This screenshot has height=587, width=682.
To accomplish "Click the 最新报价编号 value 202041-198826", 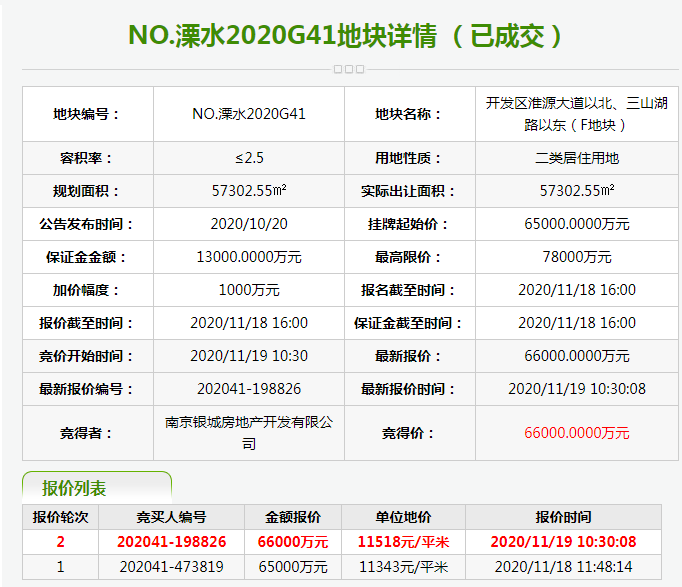I will coord(249,389).
